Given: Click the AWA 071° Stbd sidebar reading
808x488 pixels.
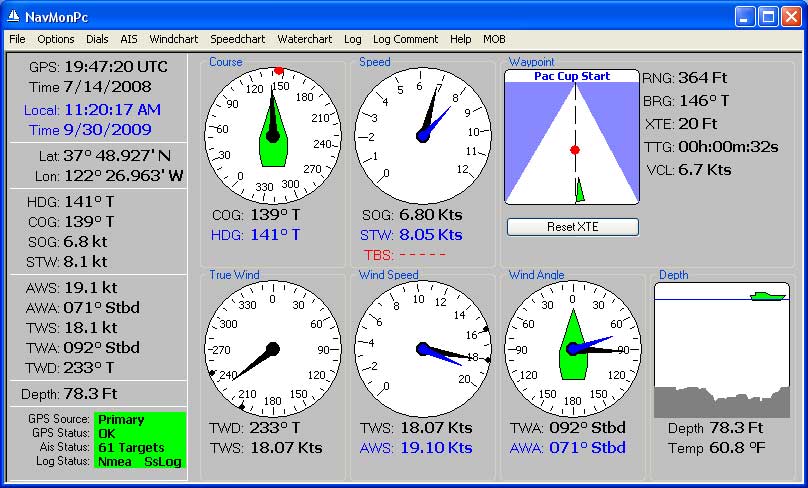Looking at the screenshot, I should [82, 308].
